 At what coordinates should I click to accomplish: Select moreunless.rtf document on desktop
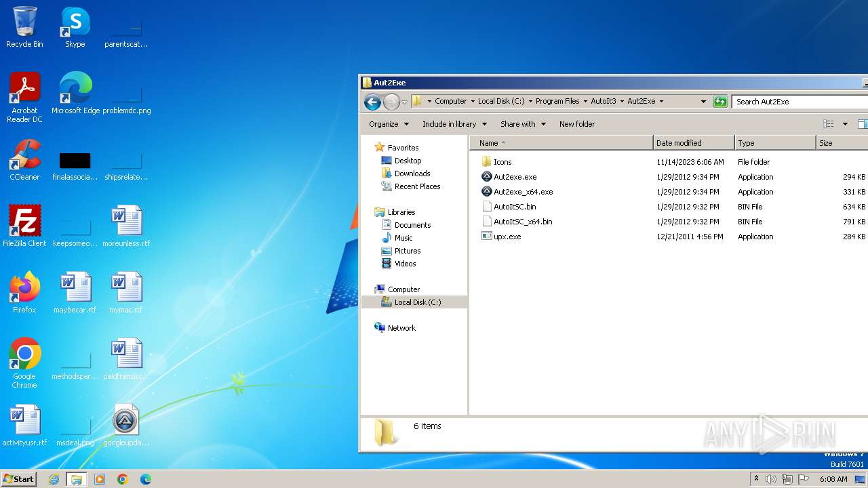click(126, 226)
